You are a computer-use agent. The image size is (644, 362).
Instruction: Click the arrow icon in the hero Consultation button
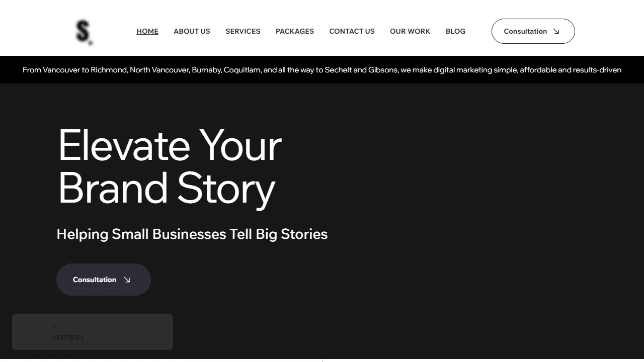tap(127, 280)
